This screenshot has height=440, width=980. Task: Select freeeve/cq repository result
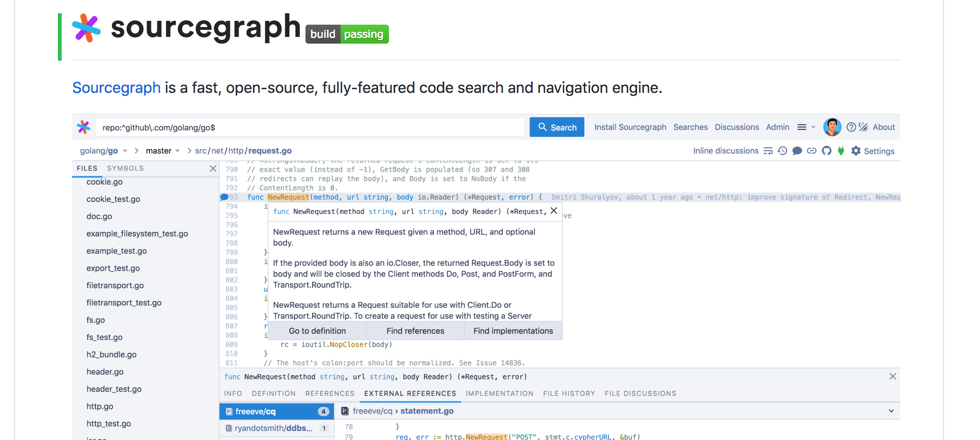pos(277,411)
